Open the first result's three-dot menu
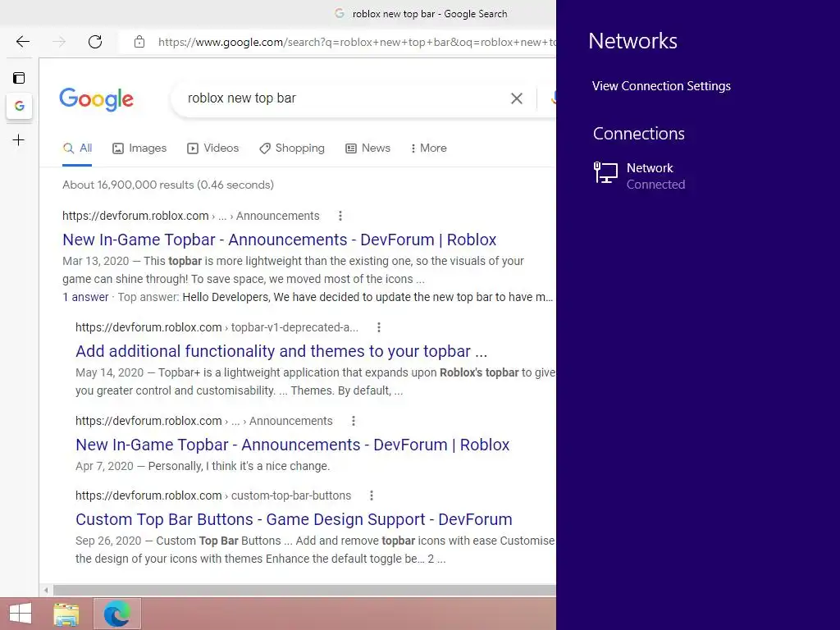This screenshot has height=630, width=840. pyautogui.click(x=340, y=216)
